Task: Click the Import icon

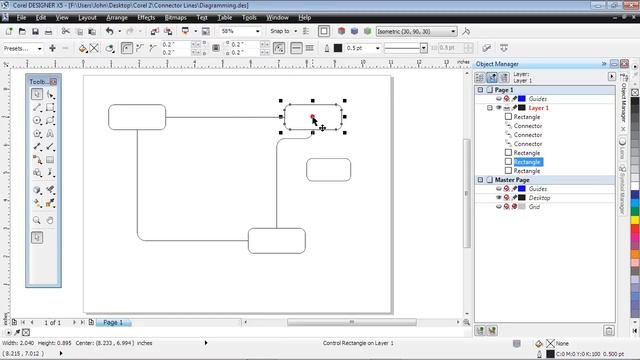Action: pyautogui.click(x=154, y=31)
